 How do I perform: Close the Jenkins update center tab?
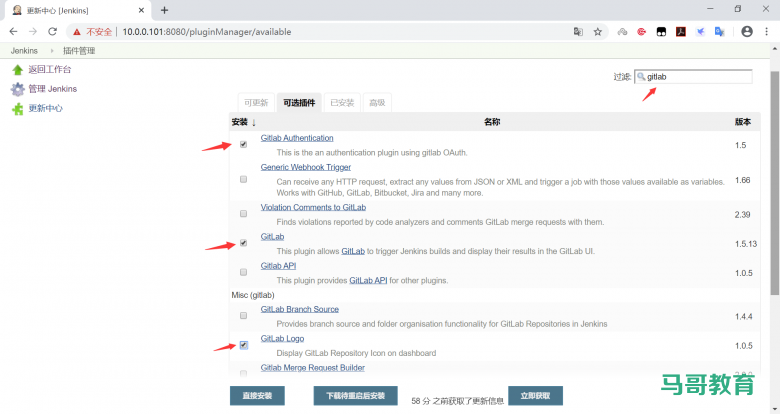141,10
